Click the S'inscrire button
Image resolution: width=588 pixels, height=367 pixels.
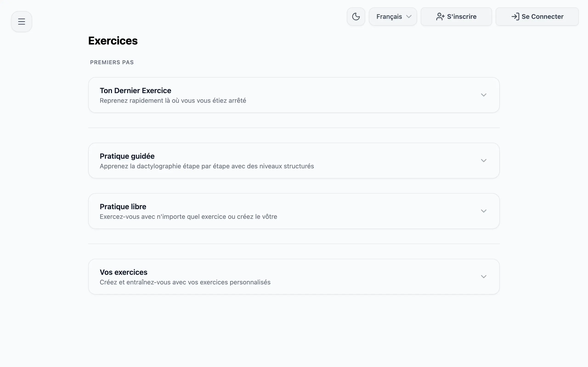click(456, 17)
